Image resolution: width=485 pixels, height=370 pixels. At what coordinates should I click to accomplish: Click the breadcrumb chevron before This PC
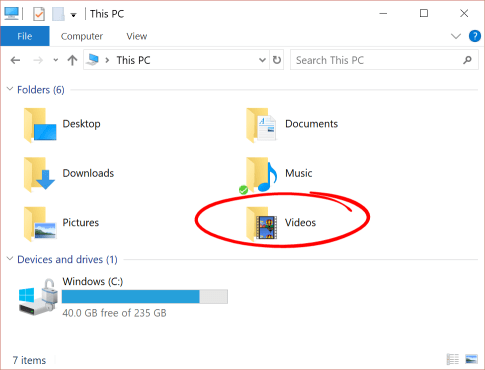[107, 60]
